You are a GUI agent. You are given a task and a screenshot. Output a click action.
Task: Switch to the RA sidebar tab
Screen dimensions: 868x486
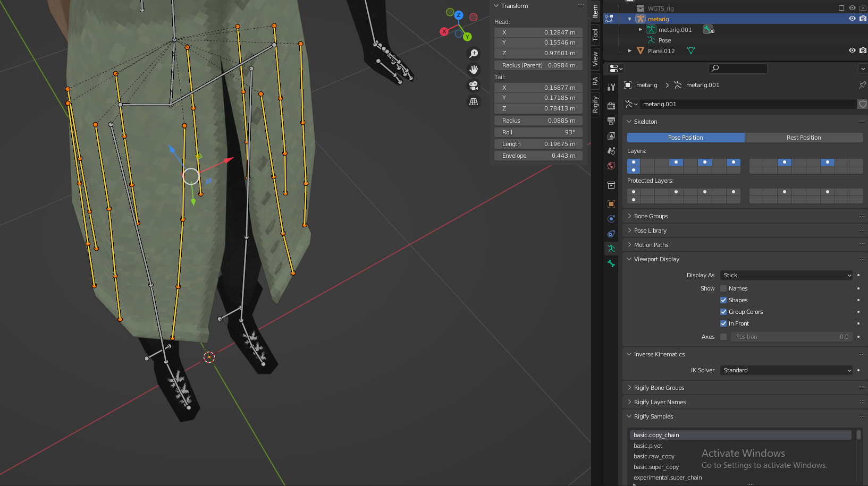point(595,81)
